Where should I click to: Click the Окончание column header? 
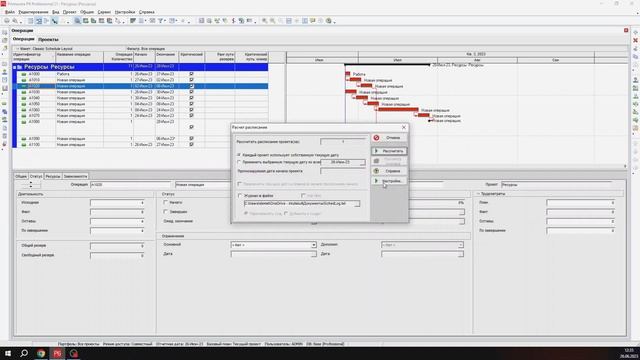point(166,57)
